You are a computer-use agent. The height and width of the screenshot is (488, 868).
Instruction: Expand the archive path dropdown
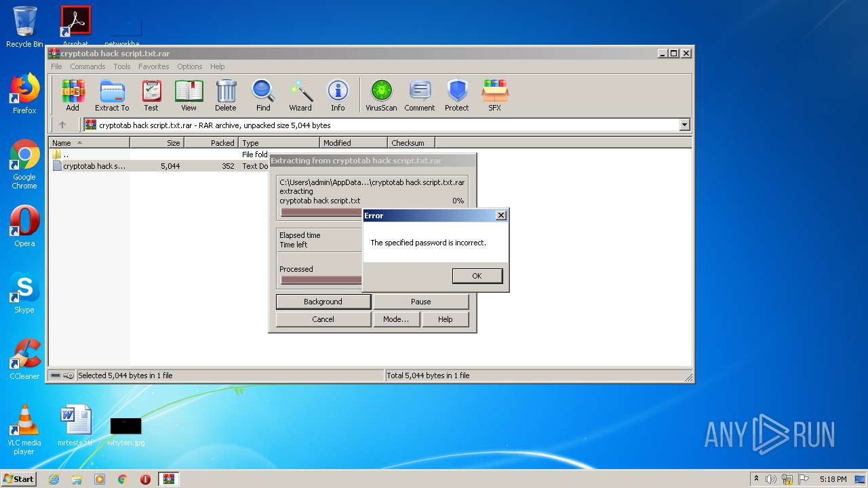(684, 125)
